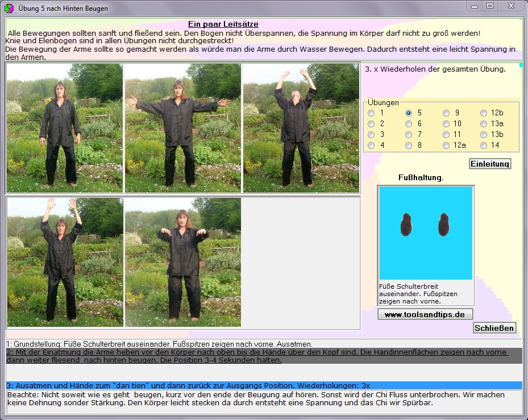Viewport: 528px width, 420px height.
Task: Click the Fußhaltung foot position image
Action: pos(426,233)
